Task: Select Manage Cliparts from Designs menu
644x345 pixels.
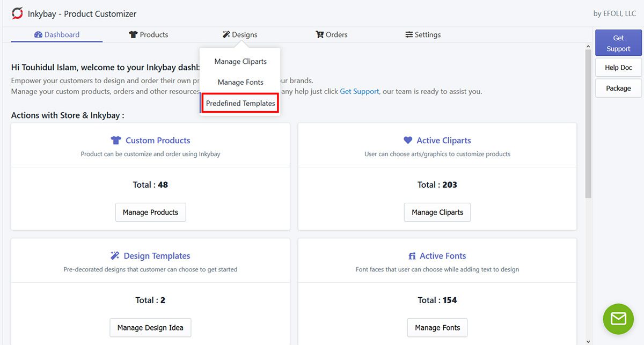Action: [240, 62]
